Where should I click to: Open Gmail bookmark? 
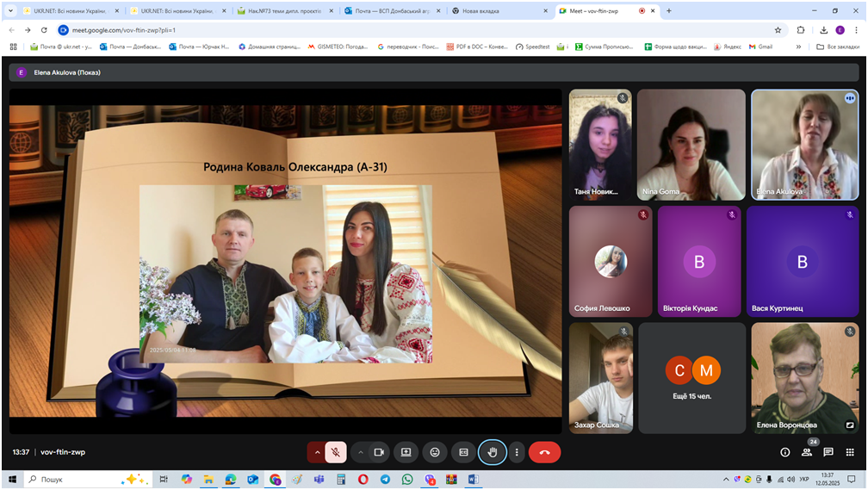[760, 47]
